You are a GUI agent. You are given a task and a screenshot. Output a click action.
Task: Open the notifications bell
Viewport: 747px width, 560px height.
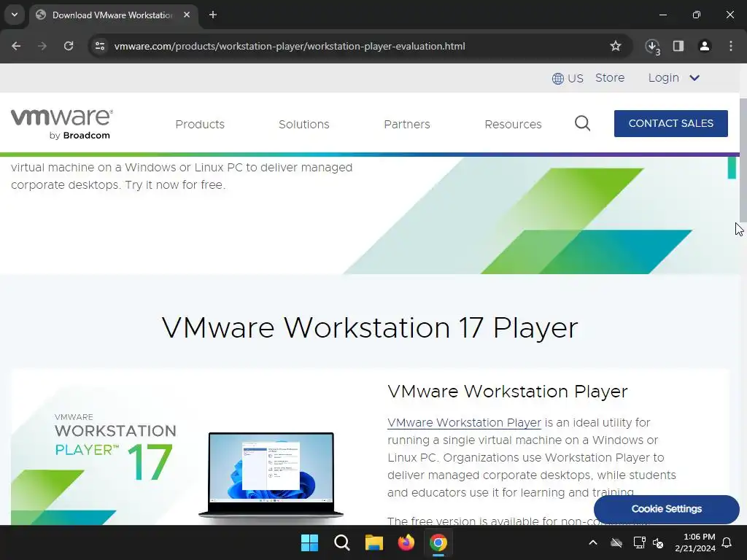tap(727, 542)
